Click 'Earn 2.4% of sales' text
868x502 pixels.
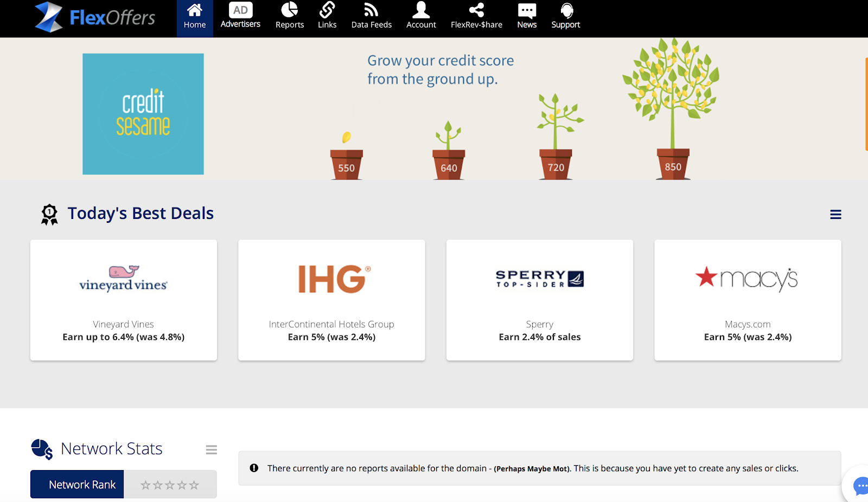tap(540, 337)
